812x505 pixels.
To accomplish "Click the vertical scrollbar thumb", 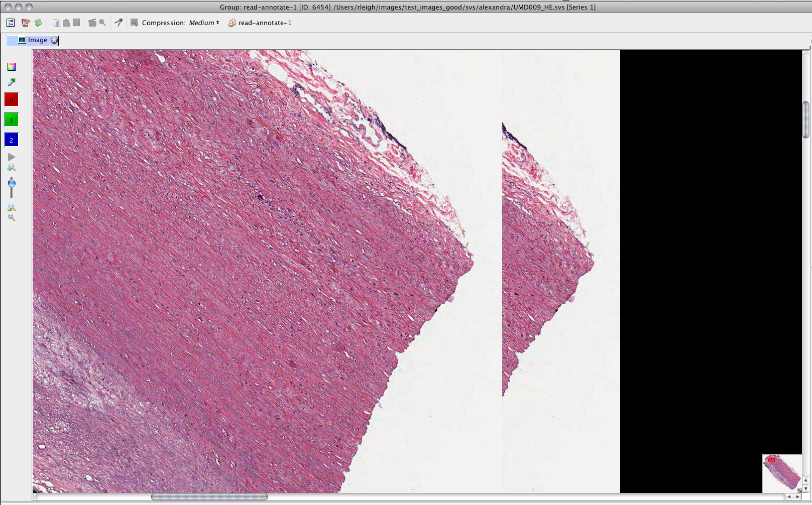I will click(806, 119).
